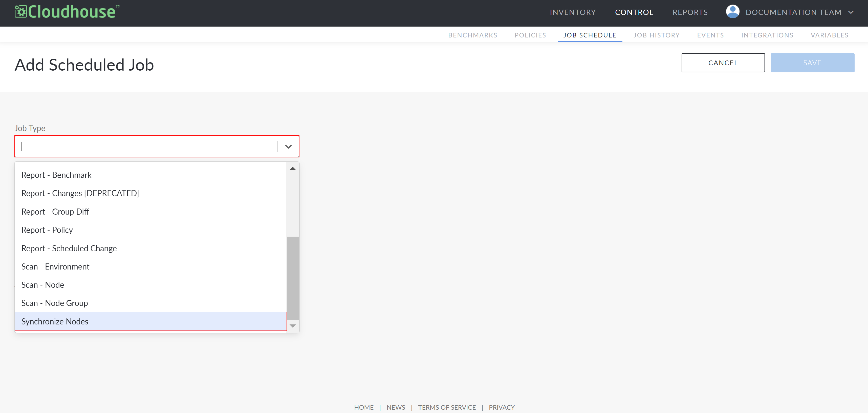Open the Terms of Service link
This screenshot has height=413, width=868.
[447, 407]
